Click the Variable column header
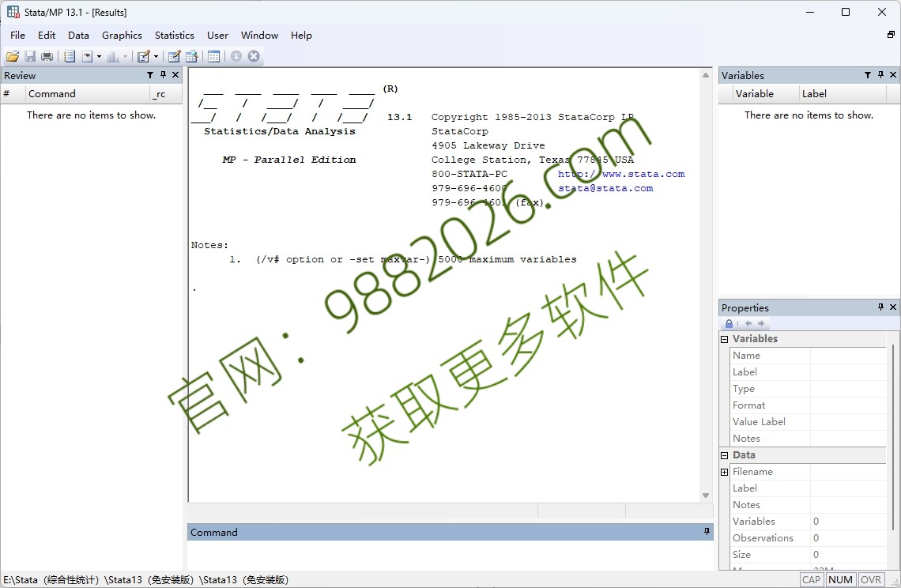 [x=766, y=94]
